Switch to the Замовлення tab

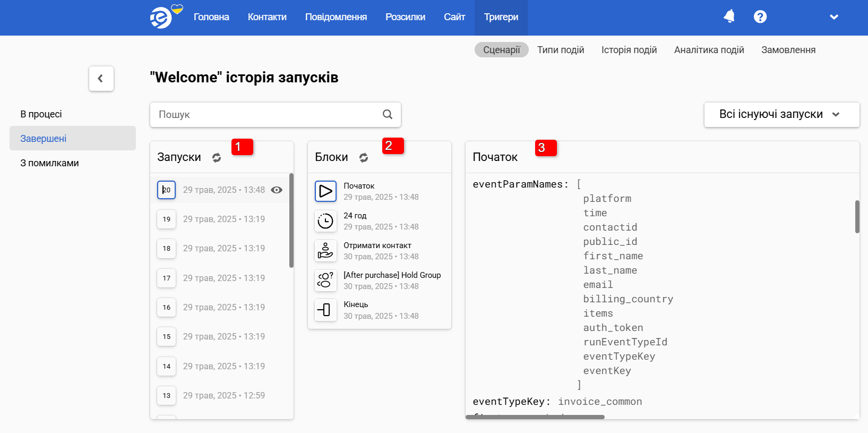pyautogui.click(x=788, y=50)
